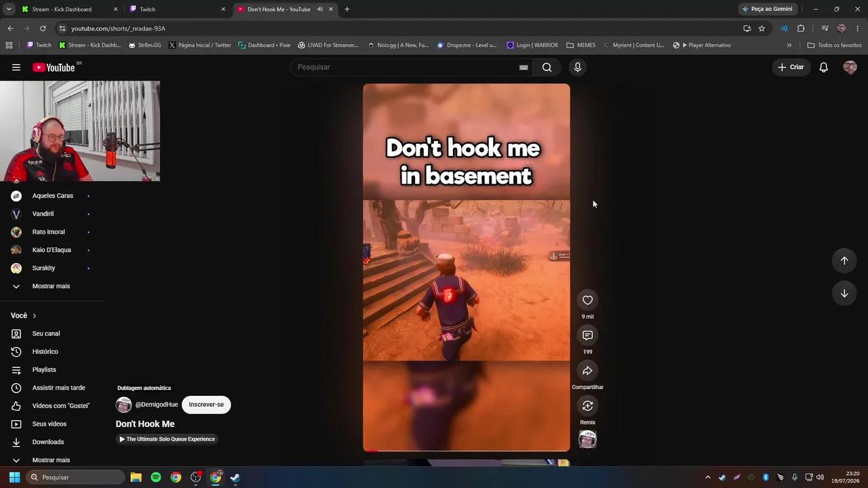The height and width of the screenshot is (488, 868).
Task: Remix this short
Action: pyautogui.click(x=587, y=406)
